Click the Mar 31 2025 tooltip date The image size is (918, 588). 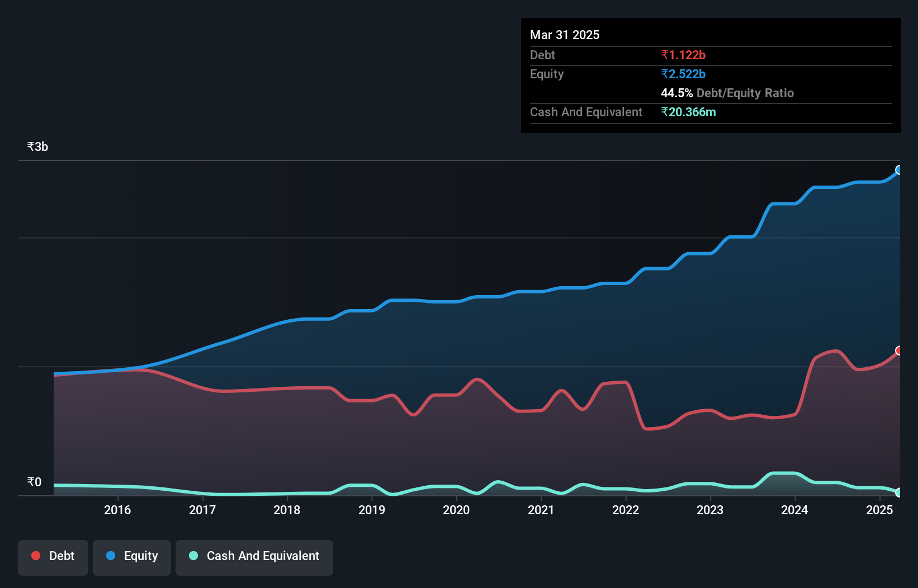tap(565, 35)
